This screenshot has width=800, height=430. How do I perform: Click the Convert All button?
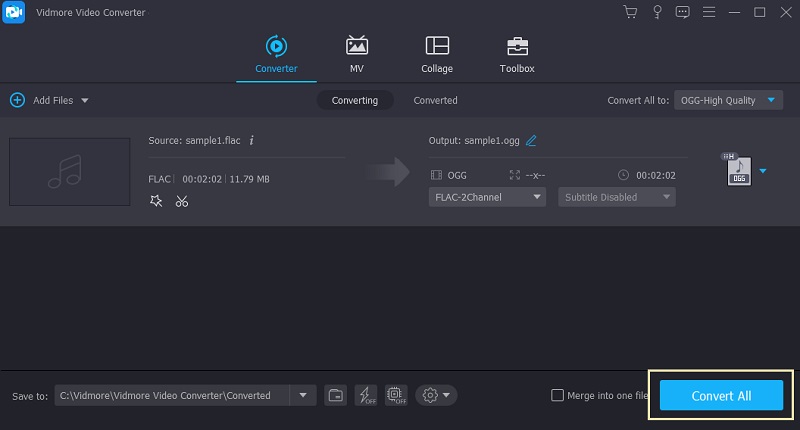(x=721, y=395)
